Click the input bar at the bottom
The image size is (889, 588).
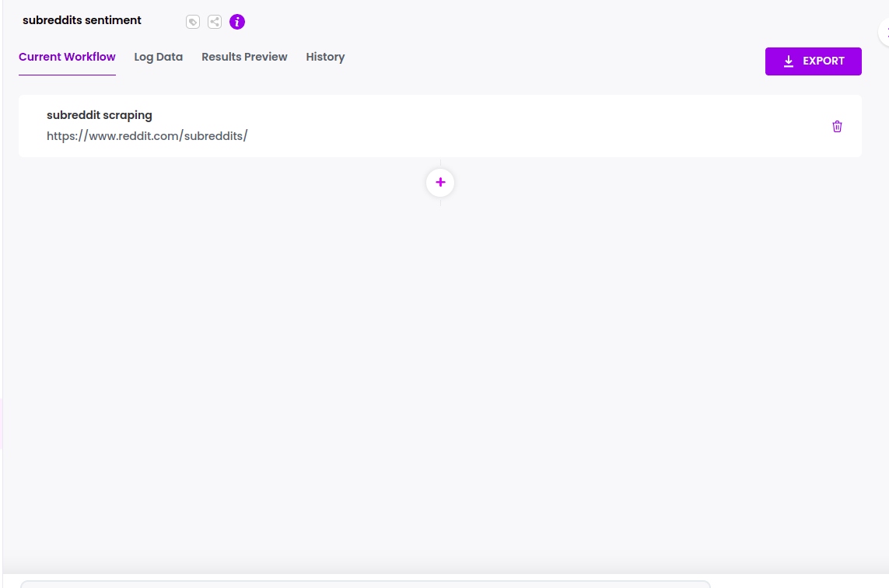coord(366,585)
